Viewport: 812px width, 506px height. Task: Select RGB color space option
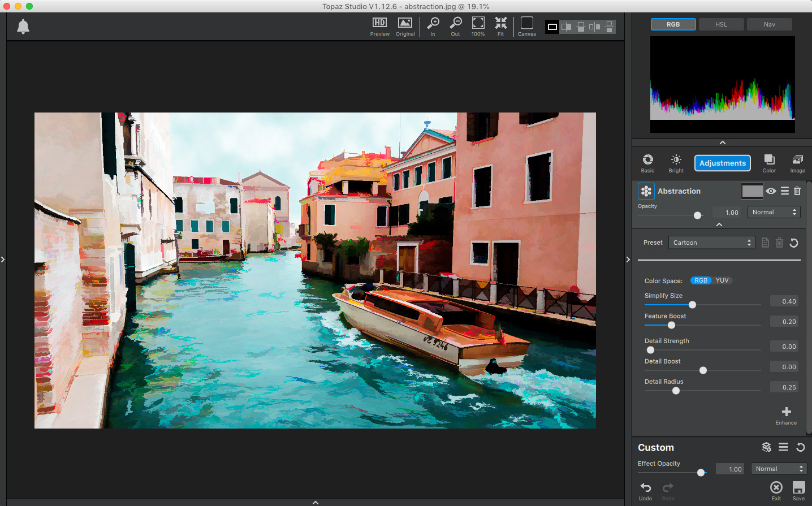click(701, 280)
